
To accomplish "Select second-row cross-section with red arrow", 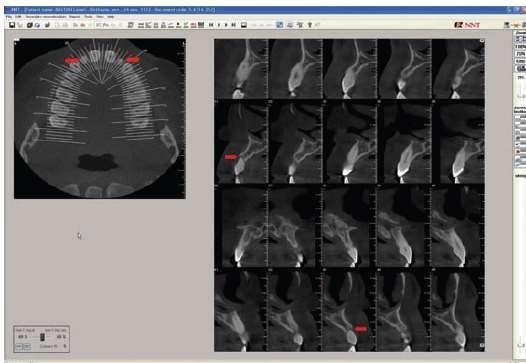I will point(241,142).
